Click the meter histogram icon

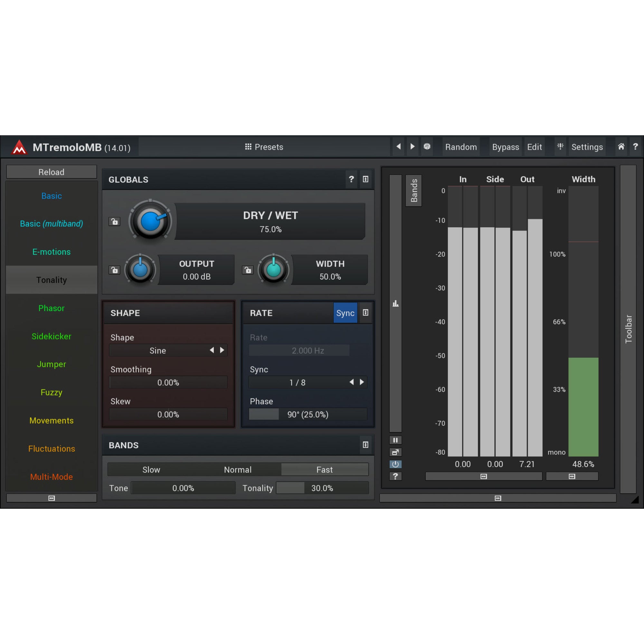click(396, 303)
